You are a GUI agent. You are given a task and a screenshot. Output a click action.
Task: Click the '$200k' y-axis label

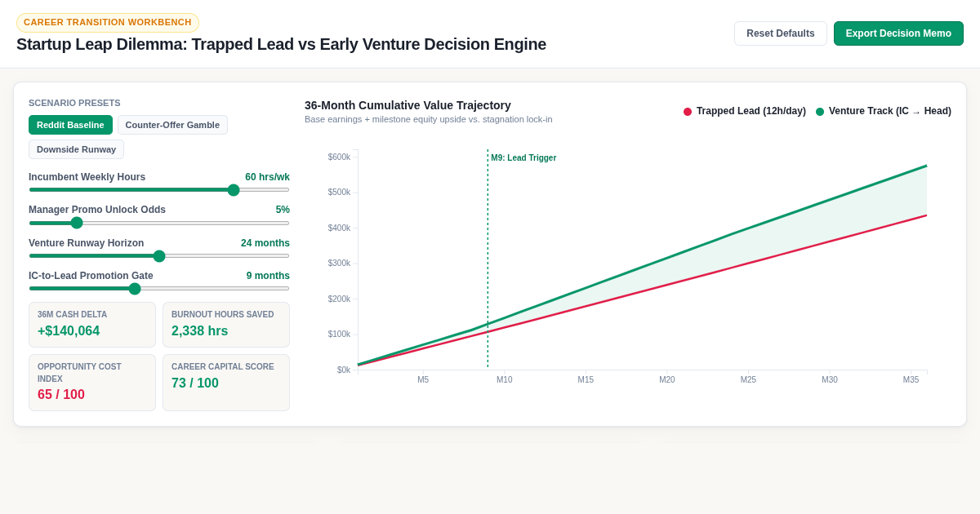(339, 299)
